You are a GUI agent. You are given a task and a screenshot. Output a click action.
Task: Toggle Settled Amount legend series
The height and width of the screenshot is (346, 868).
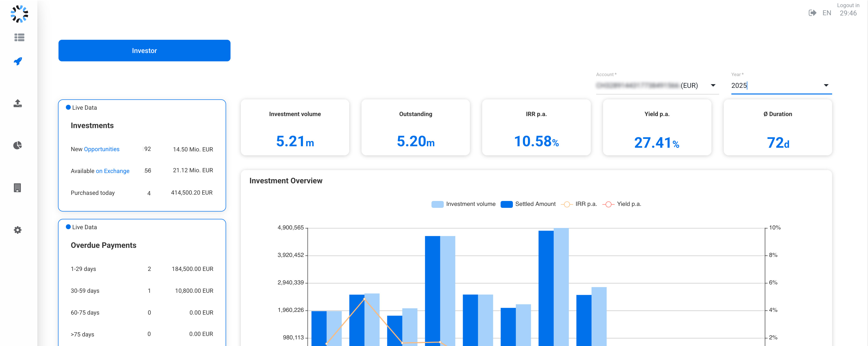pos(528,204)
